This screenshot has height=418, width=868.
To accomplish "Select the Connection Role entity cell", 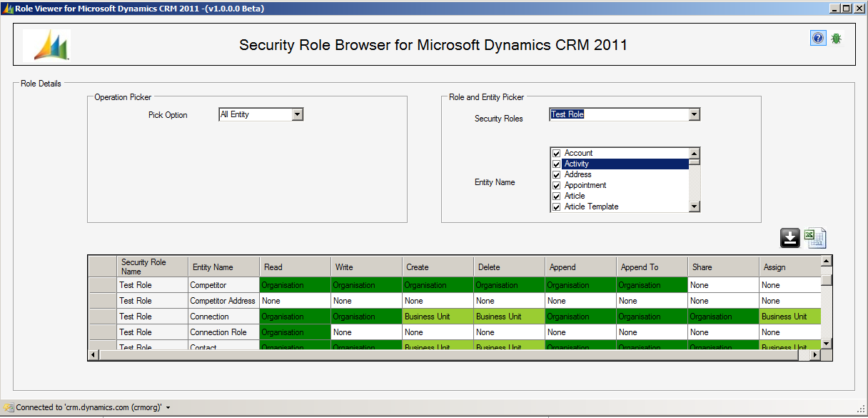I will pyautogui.click(x=223, y=332).
